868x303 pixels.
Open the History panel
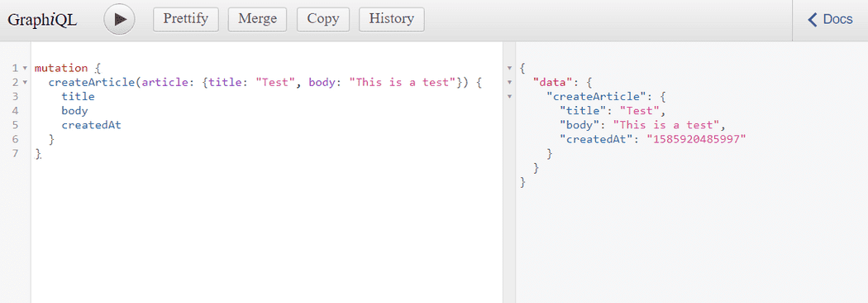tap(391, 19)
